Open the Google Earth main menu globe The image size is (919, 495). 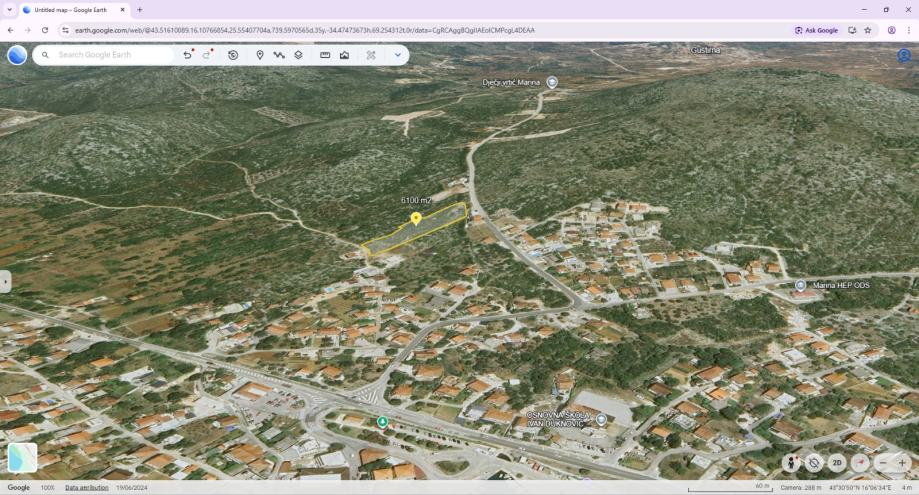17,55
